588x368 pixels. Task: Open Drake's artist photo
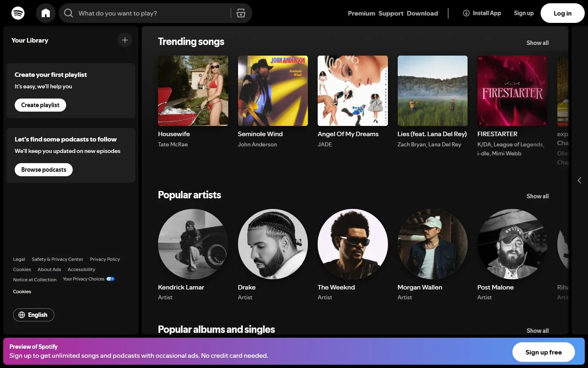tap(273, 244)
